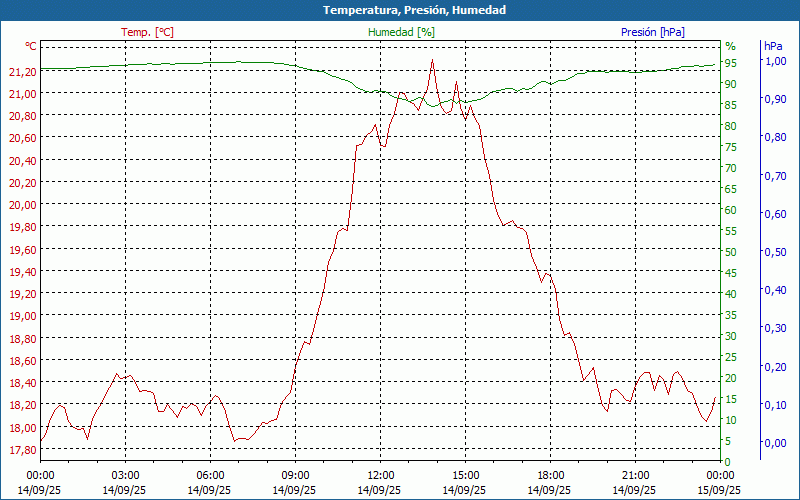This screenshot has width=800, height=500.
Task: Click the '19,20' temperature axis value
Action: pyautogui.click(x=23, y=294)
